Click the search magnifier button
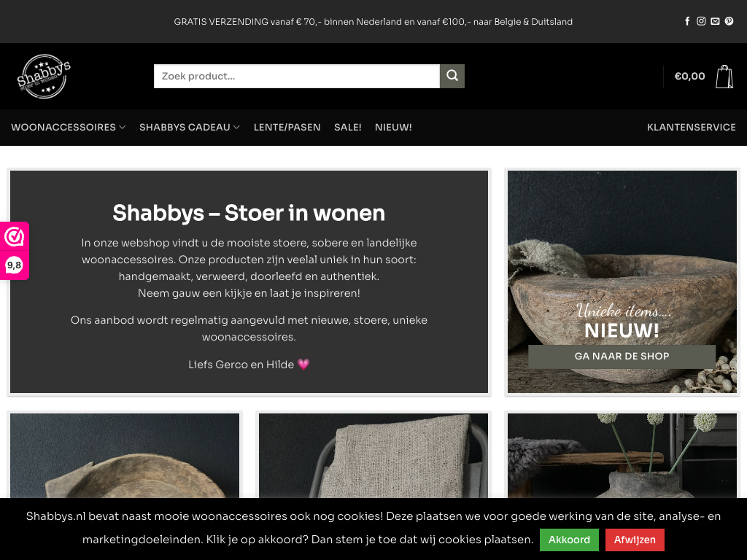747x560 pixels. [x=452, y=76]
